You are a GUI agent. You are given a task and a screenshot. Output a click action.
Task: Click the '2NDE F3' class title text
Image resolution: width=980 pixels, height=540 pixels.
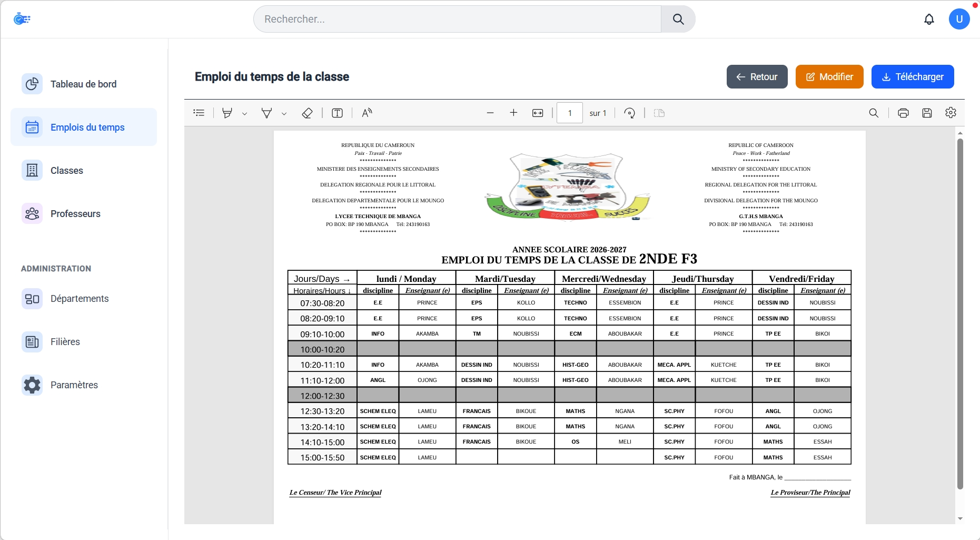pyautogui.click(x=668, y=259)
